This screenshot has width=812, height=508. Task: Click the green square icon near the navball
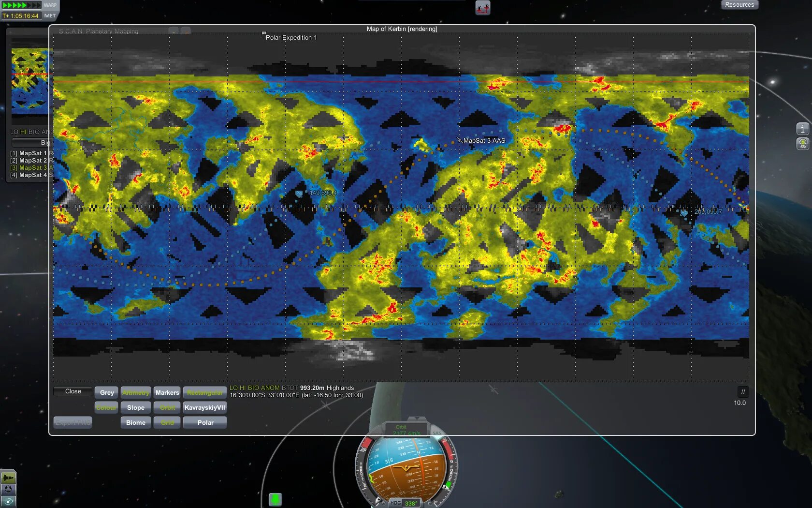click(275, 499)
